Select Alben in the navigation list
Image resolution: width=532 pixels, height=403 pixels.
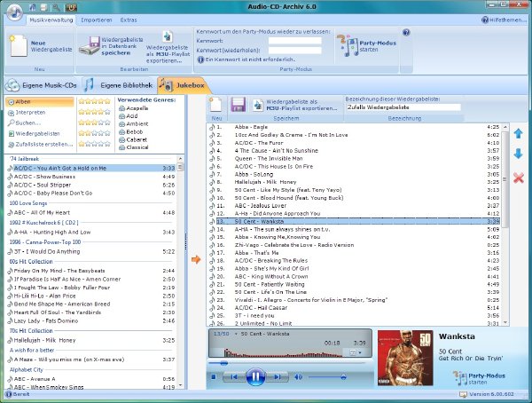pyautogui.click(x=39, y=101)
